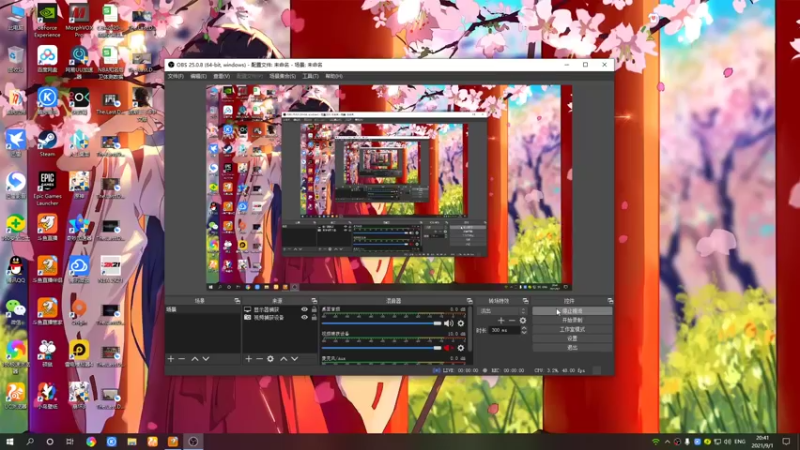Move source up in sources list
Image resolution: width=800 pixels, height=450 pixels.
284,359
